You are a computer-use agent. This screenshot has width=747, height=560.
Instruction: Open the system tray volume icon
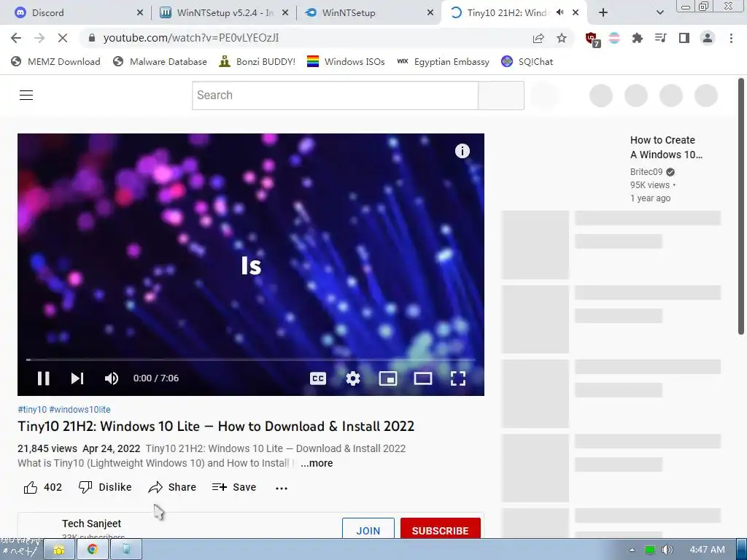[x=667, y=550]
